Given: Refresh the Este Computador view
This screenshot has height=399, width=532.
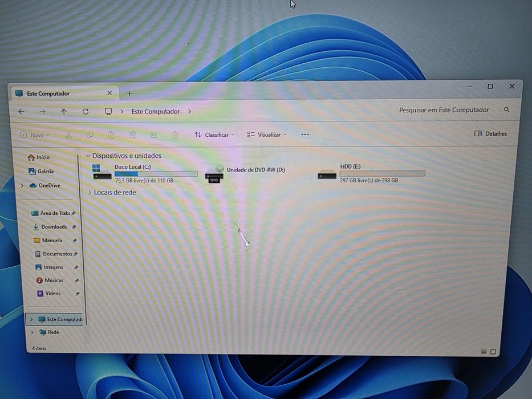Looking at the screenshot, I should [x=86, y=112].
